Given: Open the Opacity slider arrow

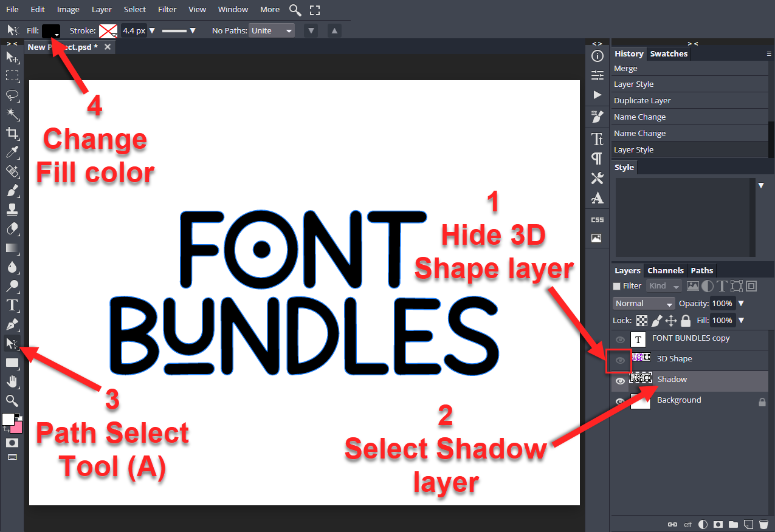Looking at the screenshot, I should (x=740, y=303).
